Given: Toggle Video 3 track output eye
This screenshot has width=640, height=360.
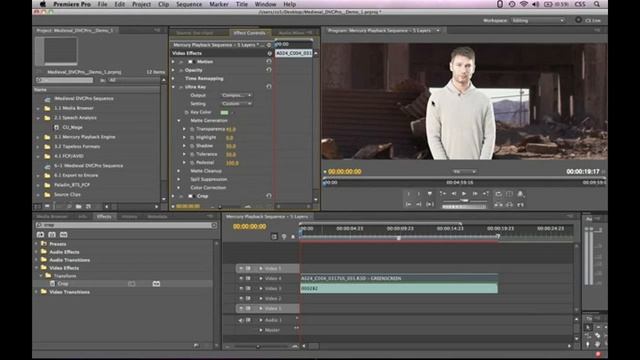Looking at the screenshot, I should pos(241,289).
